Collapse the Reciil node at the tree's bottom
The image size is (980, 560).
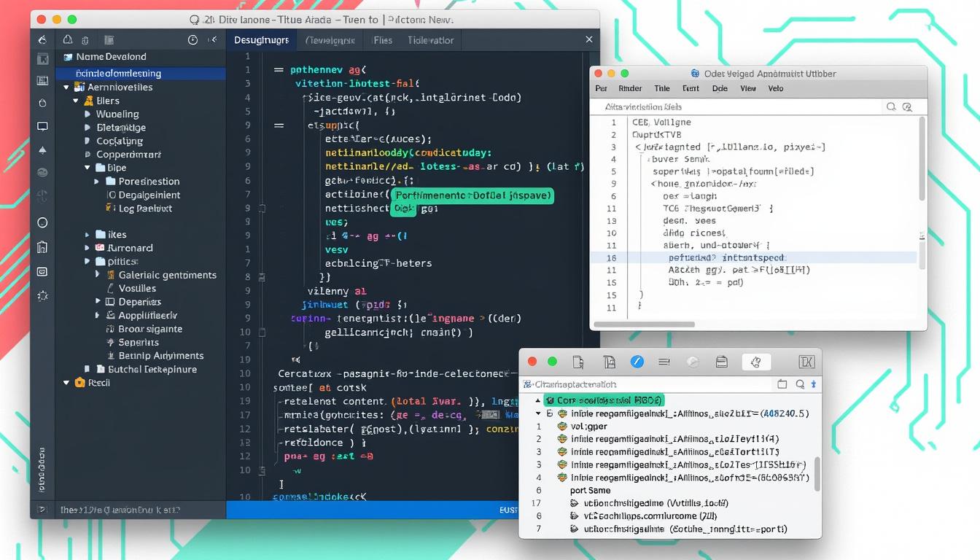point(66,383)
